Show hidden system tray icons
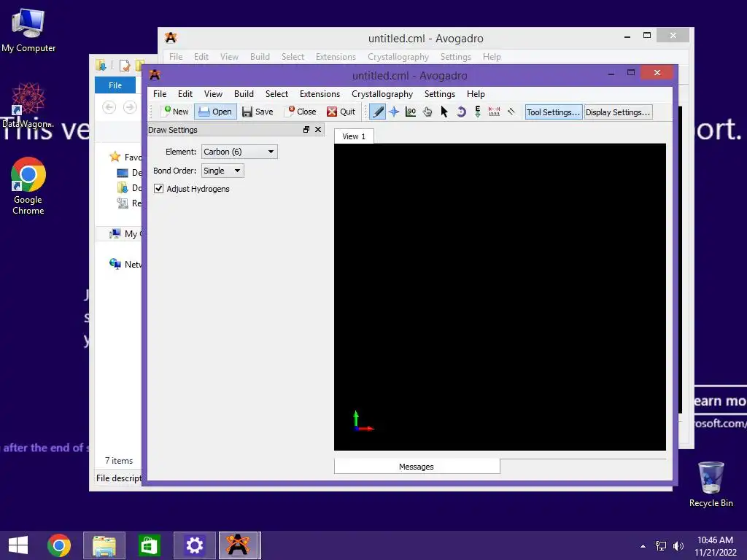747x560 pixels. [x=643, y=545]
